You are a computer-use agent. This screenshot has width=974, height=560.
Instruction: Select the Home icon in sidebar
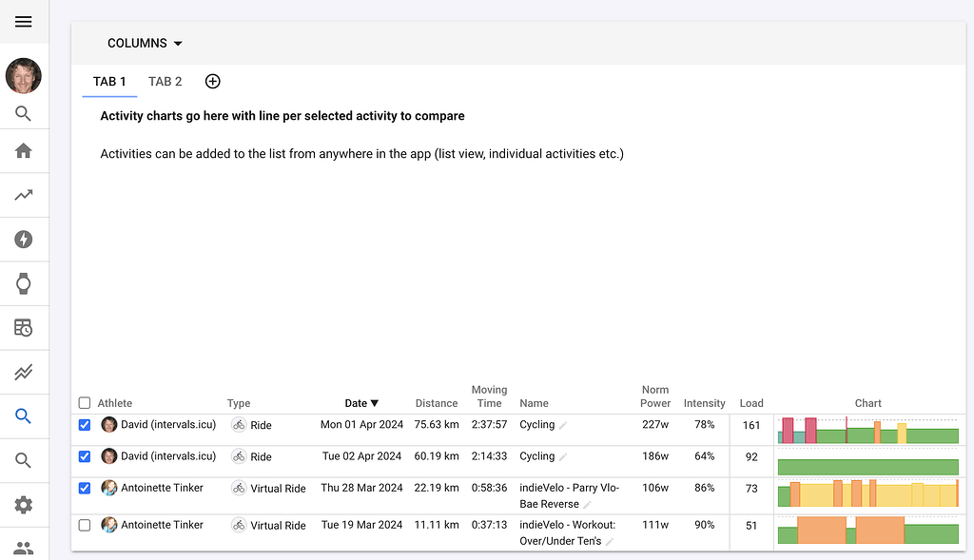pos(24,151)
